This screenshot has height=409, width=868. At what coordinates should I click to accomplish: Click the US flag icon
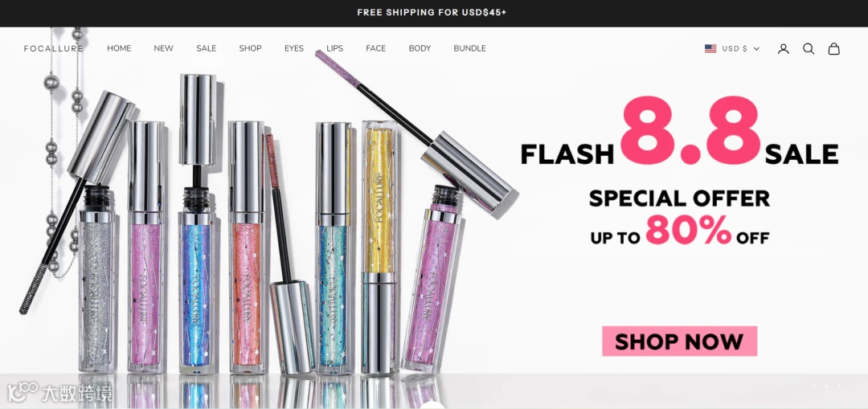(x=710, y=49)
